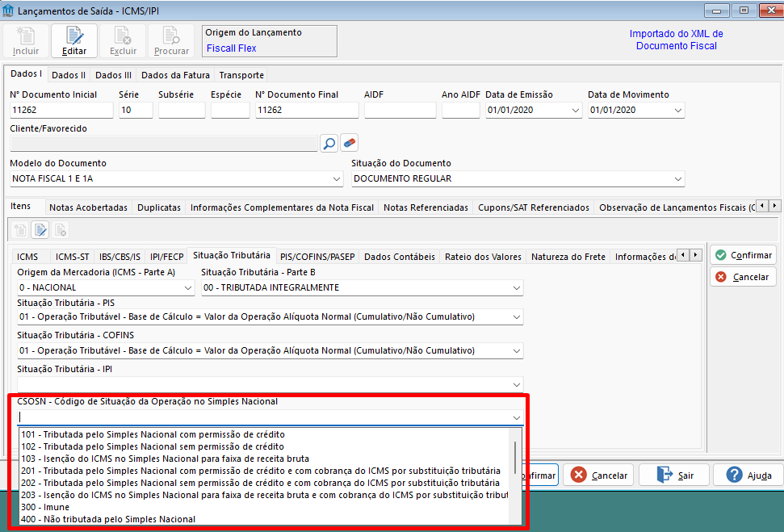Viewport: 784px width, 532px height.
Task: Switch to the ICMS-ST sub-tab
Action: click(73, 257)
